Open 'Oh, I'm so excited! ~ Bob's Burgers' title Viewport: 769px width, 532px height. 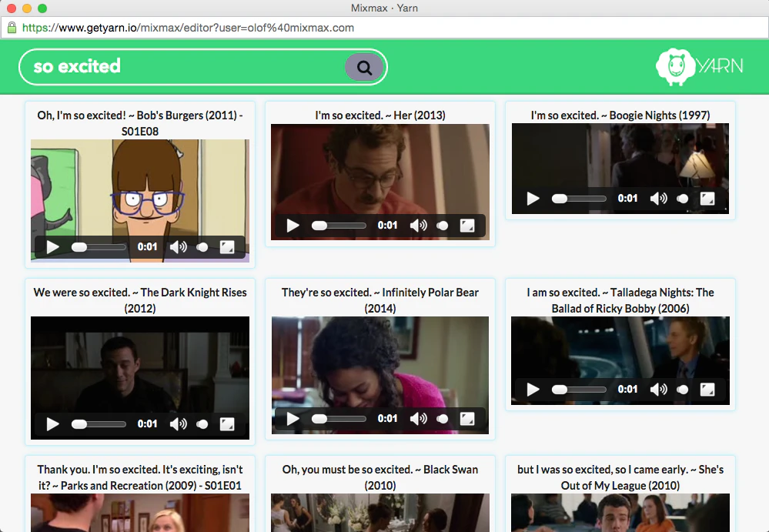tap(140, 123)
